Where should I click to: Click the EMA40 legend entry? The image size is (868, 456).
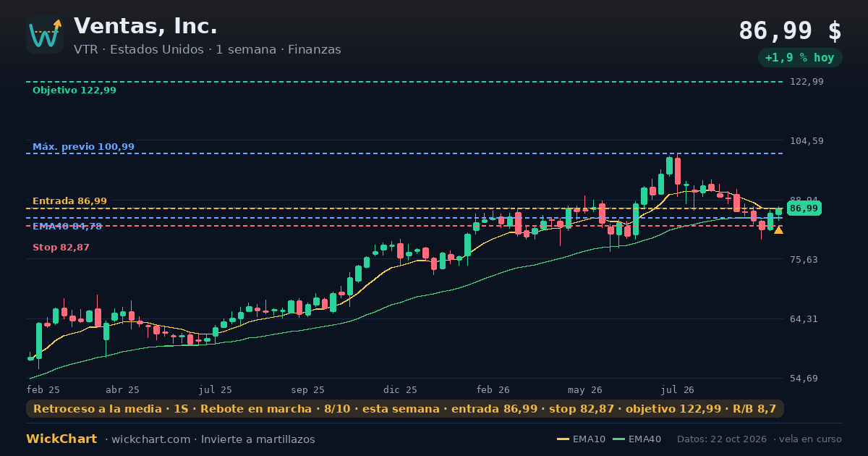pos(637,439)
